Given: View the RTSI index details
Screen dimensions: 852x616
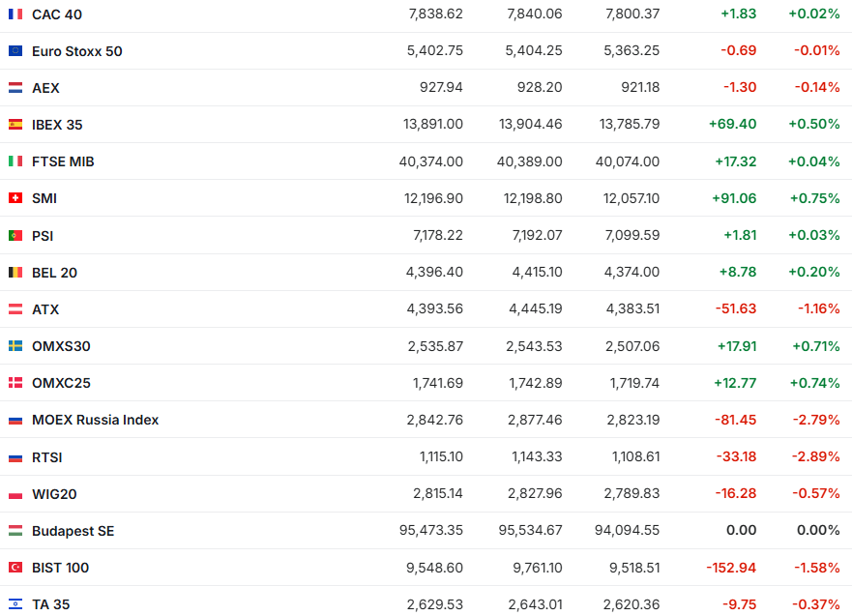Looking at the screenshot, I should click(x=46, y=457).
